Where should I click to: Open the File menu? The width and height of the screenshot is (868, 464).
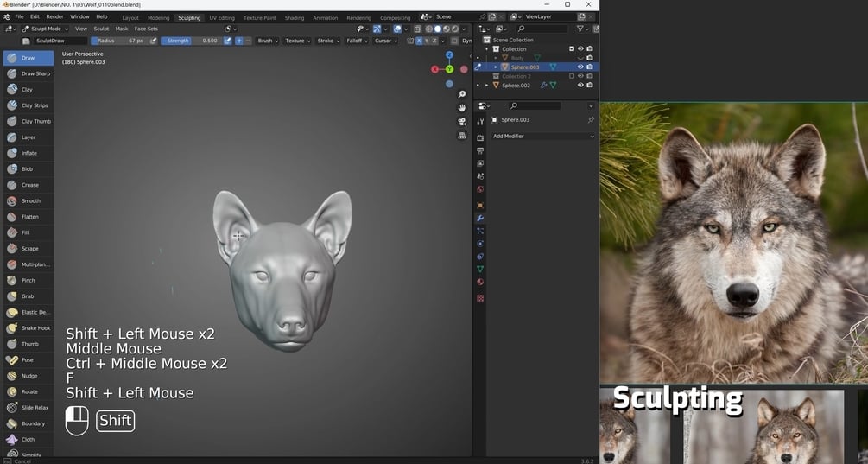click(x=19, y=17)
